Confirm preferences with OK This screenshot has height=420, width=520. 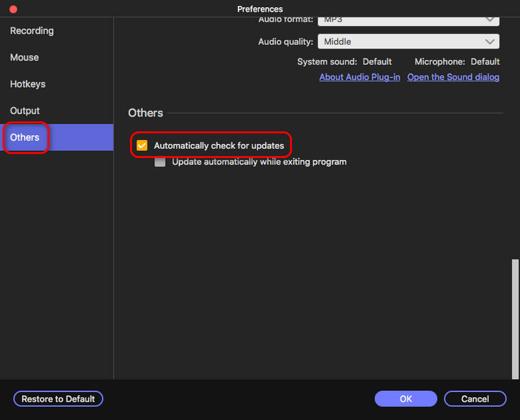pyautogui.click(x=406, y=399)
